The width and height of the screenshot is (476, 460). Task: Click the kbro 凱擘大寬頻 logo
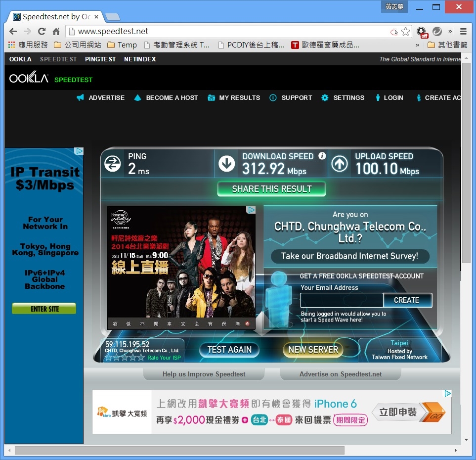122,413
